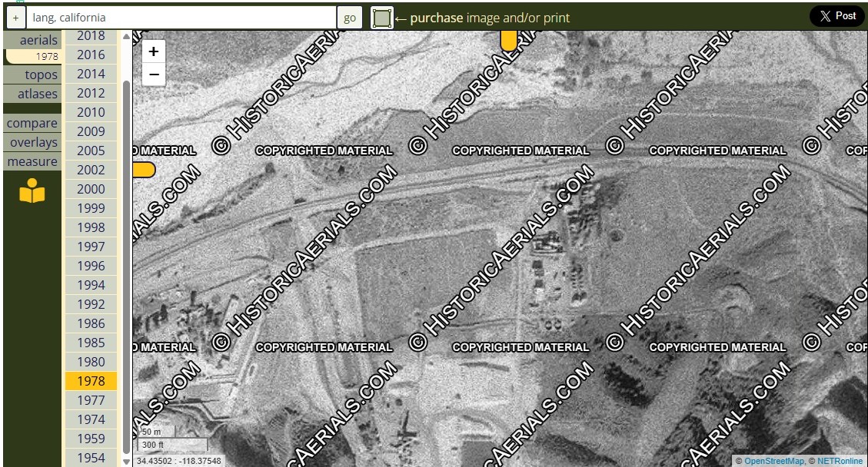
Task: Click the year list scrollbar
Action: tap(126, 261)
